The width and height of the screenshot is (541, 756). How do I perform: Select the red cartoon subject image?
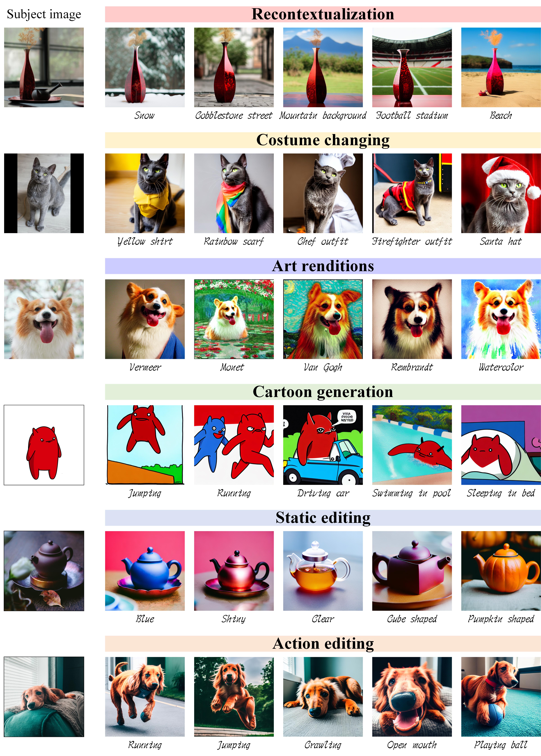pos(44,445)
